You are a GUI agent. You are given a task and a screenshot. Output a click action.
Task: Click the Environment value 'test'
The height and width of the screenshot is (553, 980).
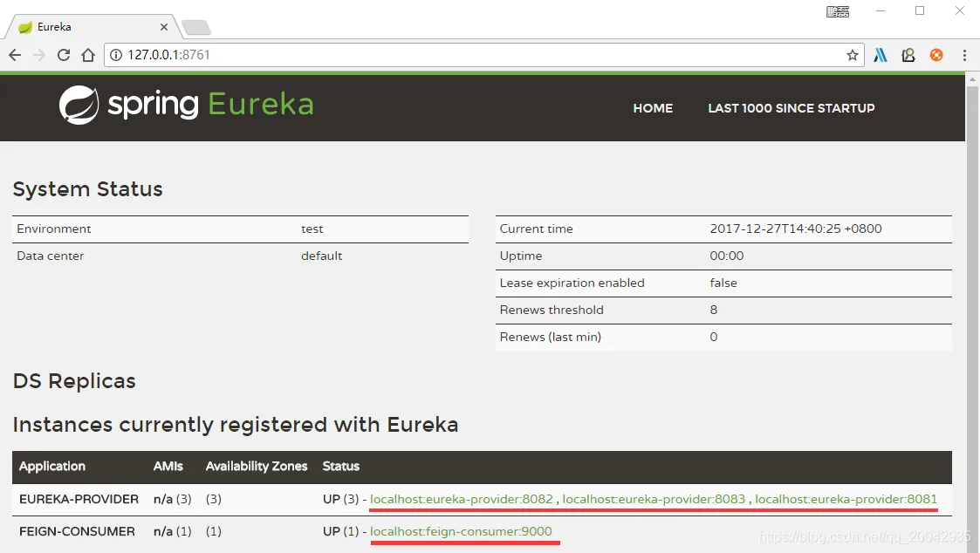click(x=312, y=229)
